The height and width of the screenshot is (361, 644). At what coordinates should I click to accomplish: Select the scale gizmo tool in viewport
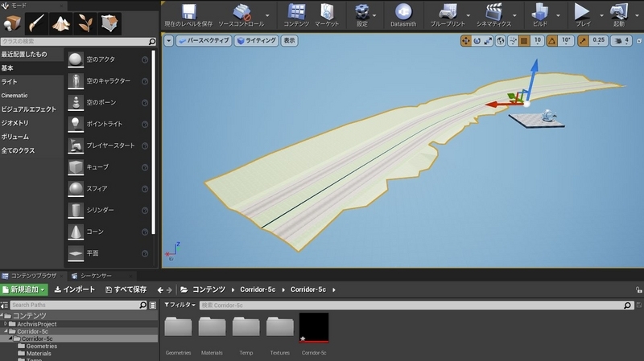488,41
